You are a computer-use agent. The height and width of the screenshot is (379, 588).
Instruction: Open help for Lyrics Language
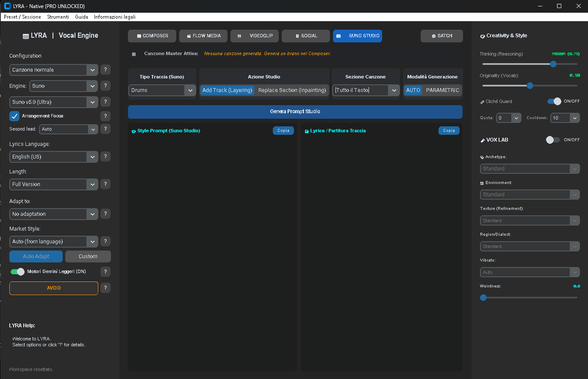[x=105, y=156]
